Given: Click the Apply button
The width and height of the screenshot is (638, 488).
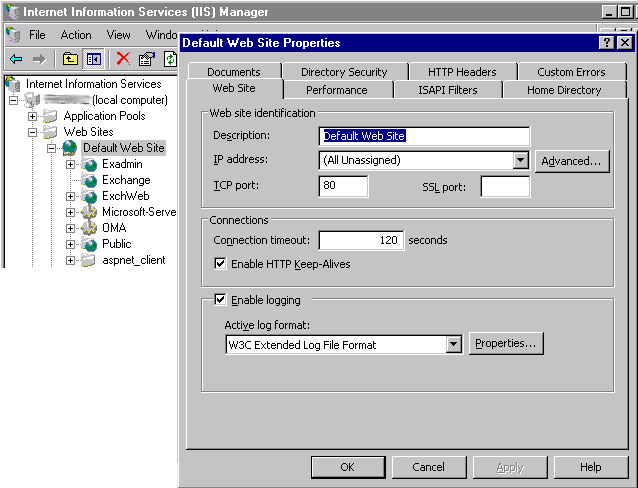Looking at the screenshot, I should 510,467.
